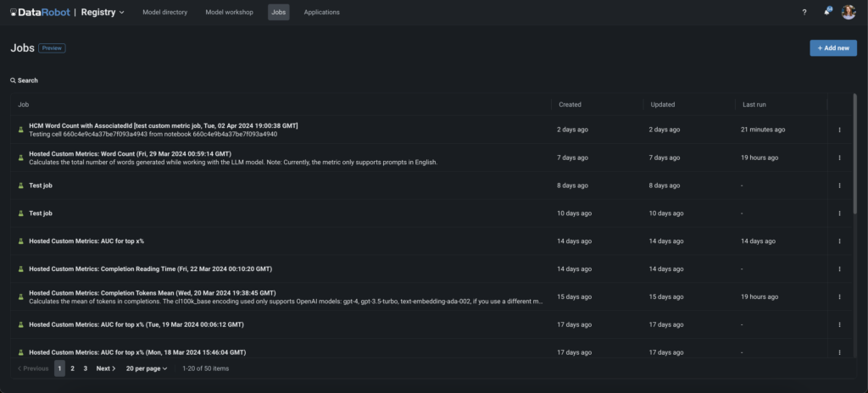The width and height of the screenshot is (868, 393).
Task: Click flask icon of AUC 19 Mar job
Action: (21, 324)
